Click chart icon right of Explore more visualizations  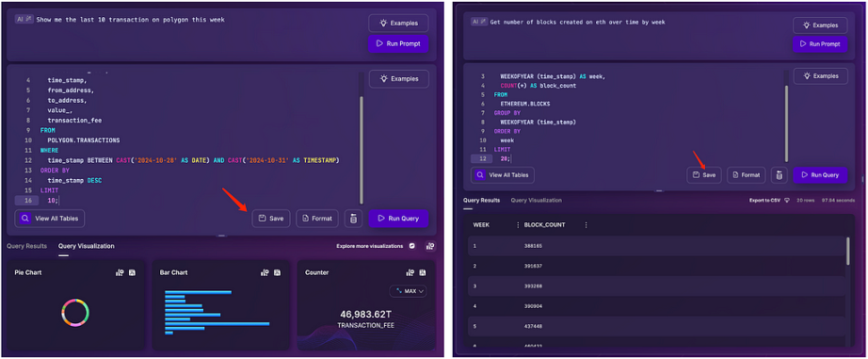click(x=430, y=246)
